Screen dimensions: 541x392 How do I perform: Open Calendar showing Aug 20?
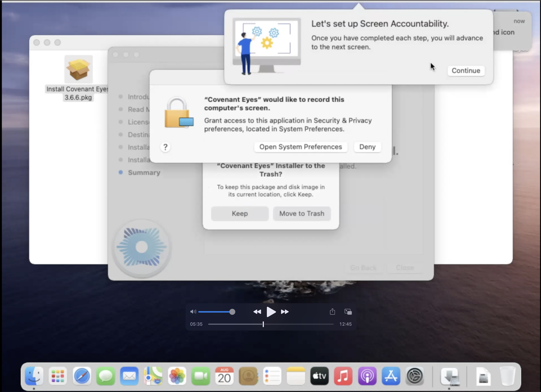click(x=224, y=376)
